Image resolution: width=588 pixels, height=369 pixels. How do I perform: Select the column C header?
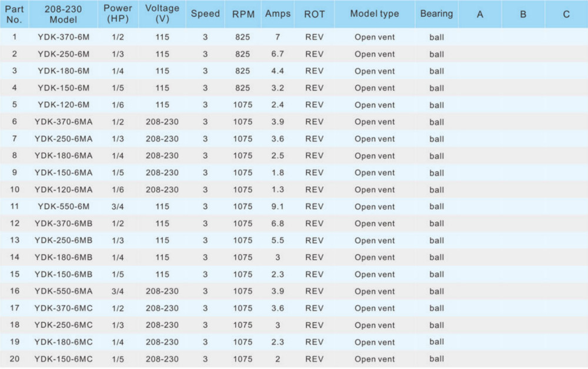coord(566,14)
